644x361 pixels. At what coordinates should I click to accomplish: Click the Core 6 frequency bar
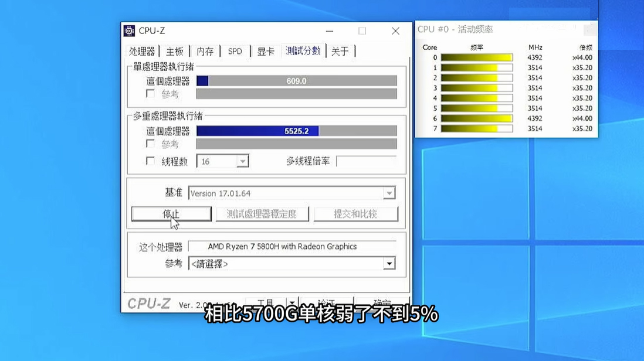[x=477, y=118]
